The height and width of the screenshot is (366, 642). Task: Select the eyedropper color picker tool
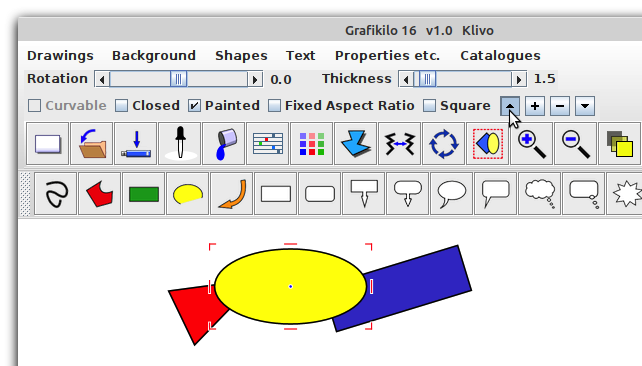click(x=181, y=143)
